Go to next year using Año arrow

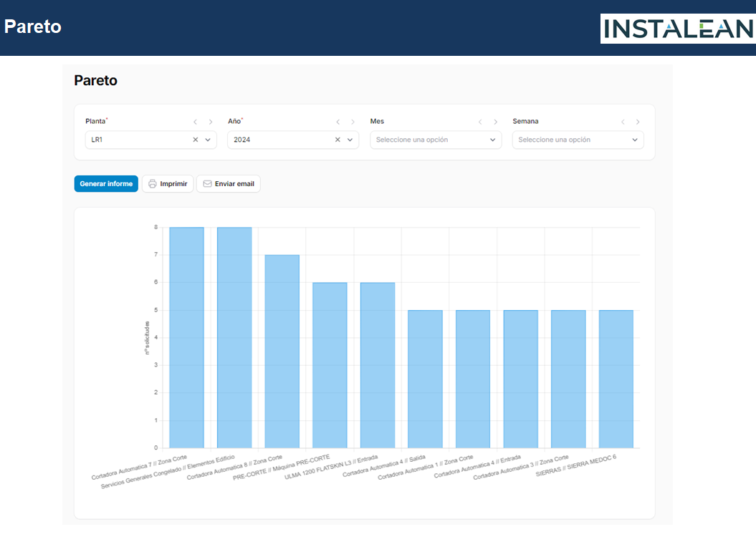click(353, 122)
